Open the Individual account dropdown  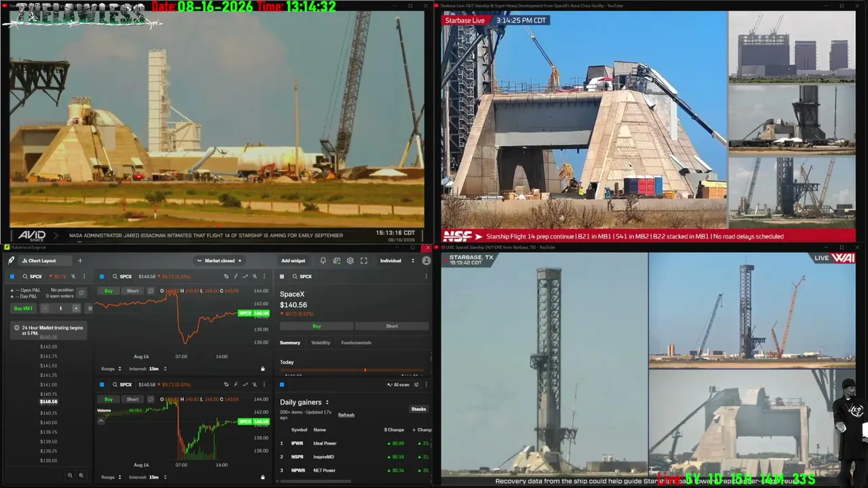(397, 260)
